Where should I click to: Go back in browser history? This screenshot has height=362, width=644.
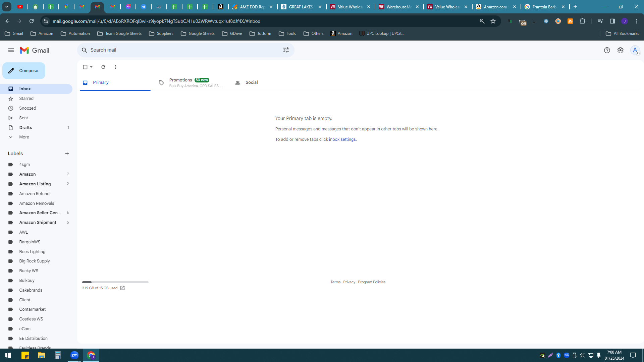[x=7, y=21]
